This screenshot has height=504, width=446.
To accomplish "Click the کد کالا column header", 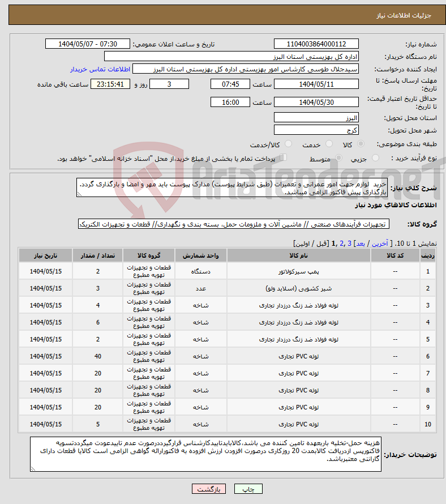I will click(x=395, y=255).
